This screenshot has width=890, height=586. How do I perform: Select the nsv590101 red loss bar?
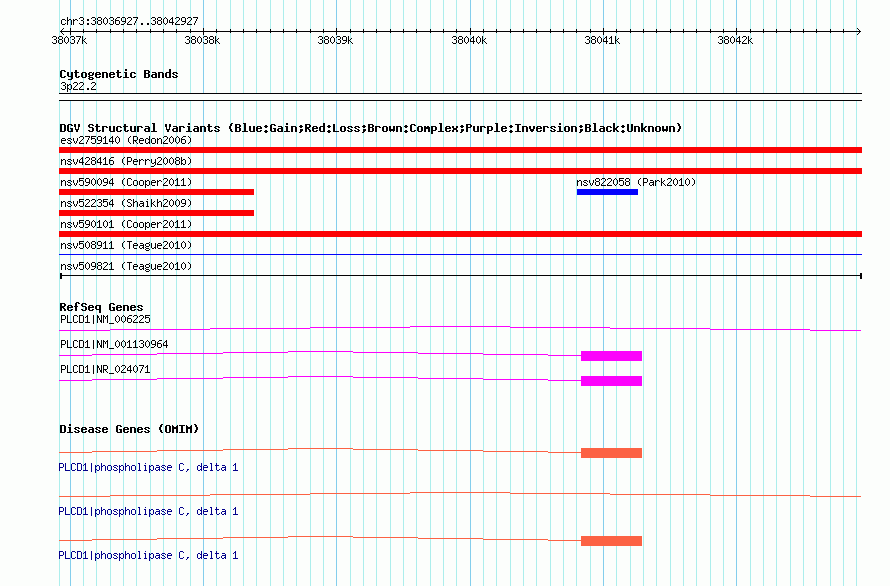pyautogui.click(x=460, y=234)
